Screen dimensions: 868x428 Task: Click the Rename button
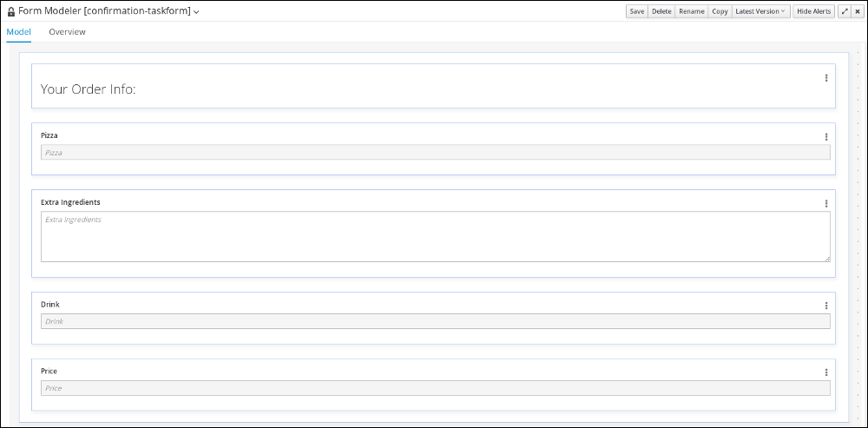692,11
